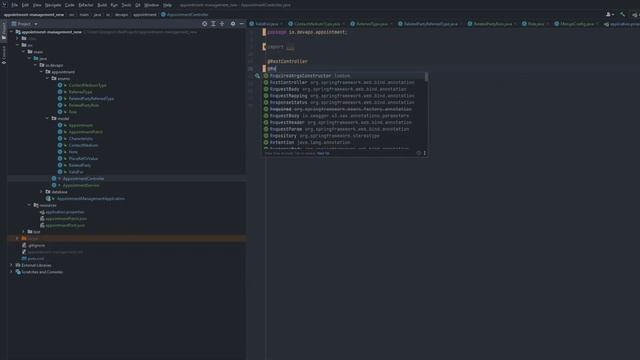This screenshot has width=640, height=360.
Task: Select AppointmentService in project tree
Action: pyautogui.click(x=81, y=185)
